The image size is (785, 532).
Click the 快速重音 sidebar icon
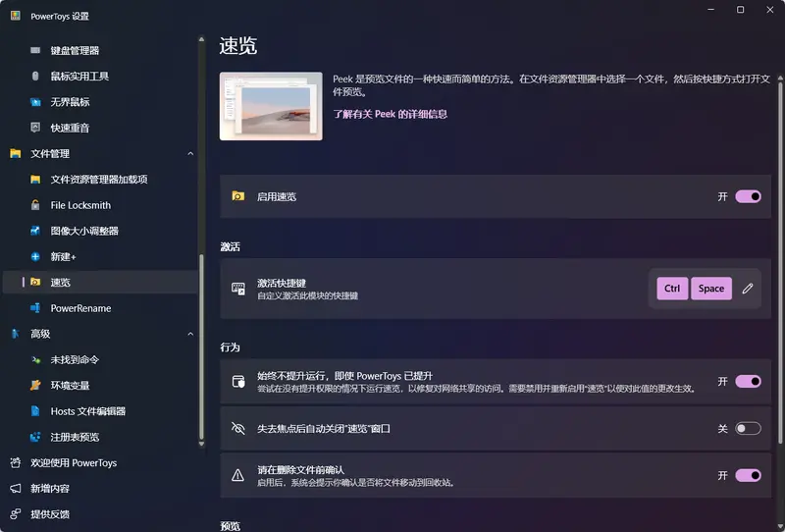click(x=35, y=128)
